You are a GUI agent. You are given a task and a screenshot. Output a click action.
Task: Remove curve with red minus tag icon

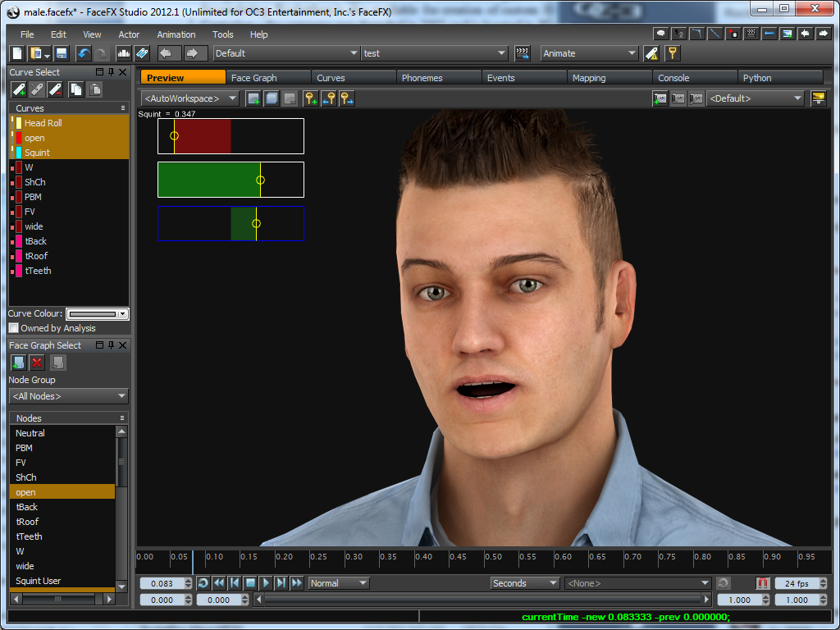55,89
